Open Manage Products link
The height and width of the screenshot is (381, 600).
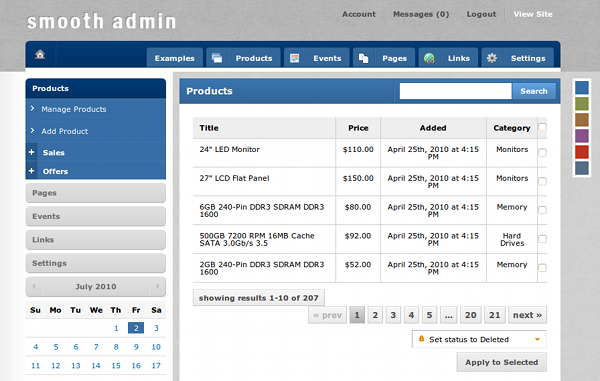click(x=74, y=109)
